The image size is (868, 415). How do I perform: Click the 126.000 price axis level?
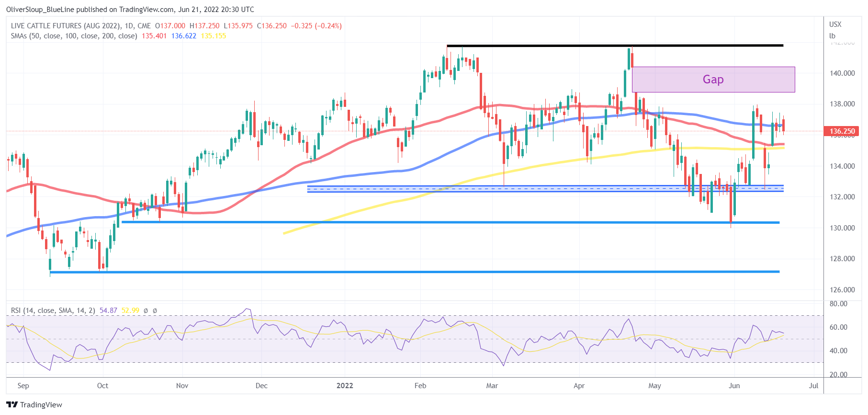842,290
